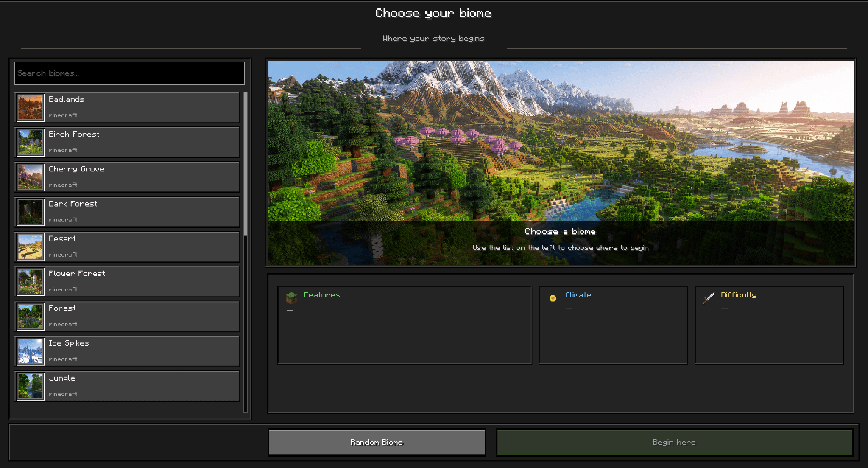Pick the Ice Spikes biome name
Viewport: 868px width, 468px height.
69,343
